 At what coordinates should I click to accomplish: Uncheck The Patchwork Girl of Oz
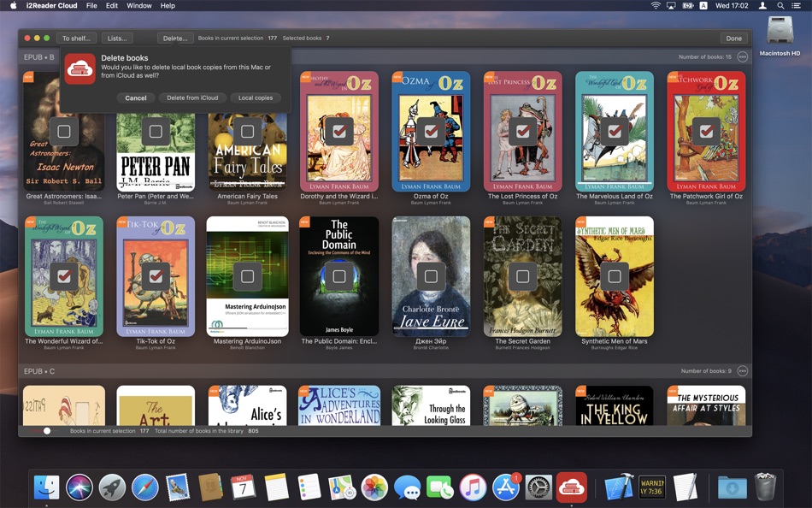click(x=706, y=131)
